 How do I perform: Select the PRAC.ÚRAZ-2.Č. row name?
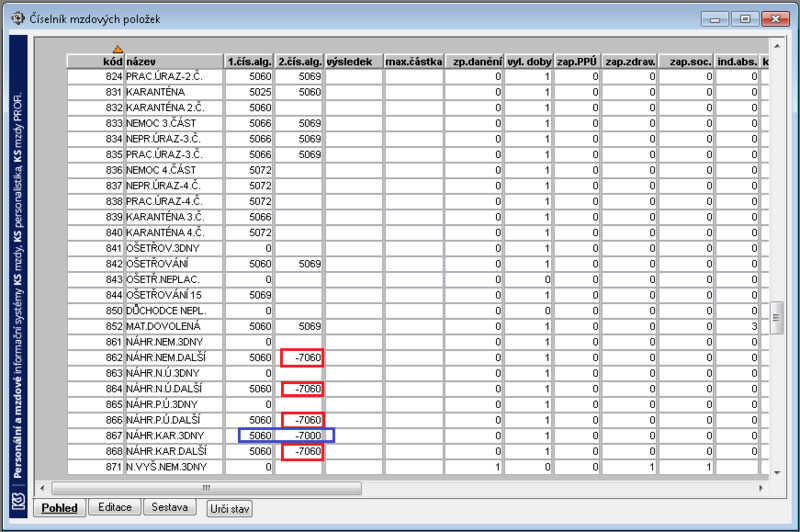tap(174, 77)
